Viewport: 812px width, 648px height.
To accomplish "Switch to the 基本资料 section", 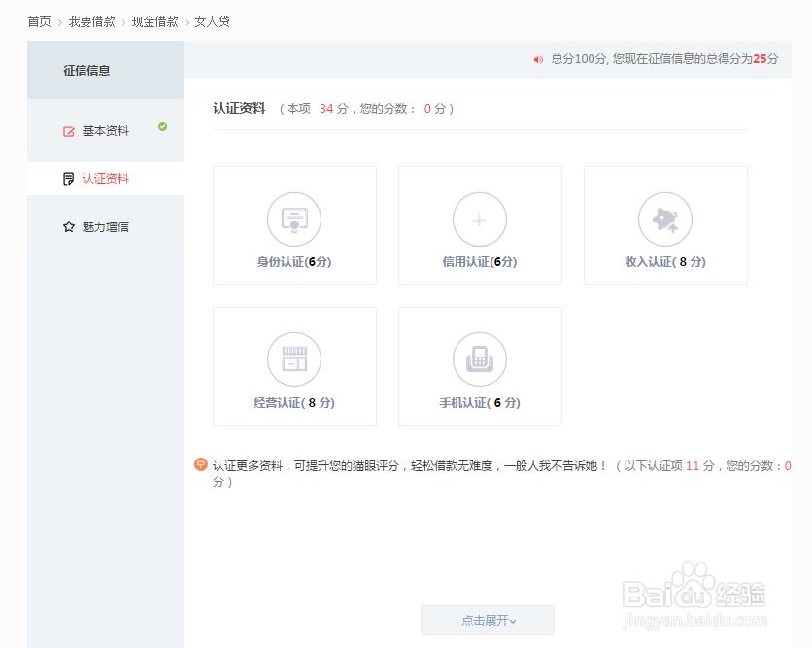I will coord(105,129).
